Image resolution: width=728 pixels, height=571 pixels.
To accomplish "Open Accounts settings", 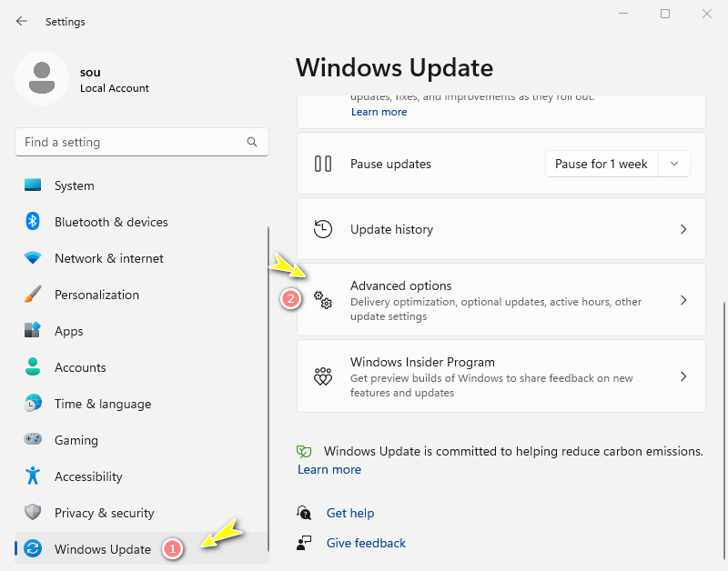I will [x=142, y=367].
